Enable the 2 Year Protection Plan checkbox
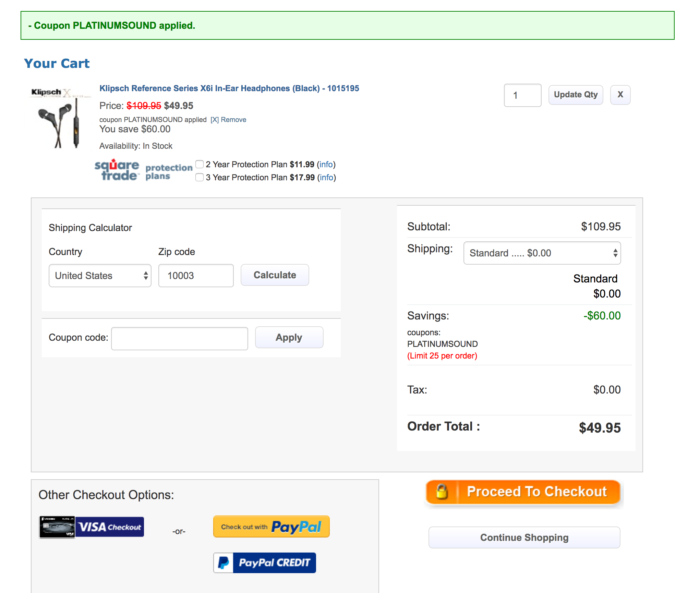Screen dimensions: 700x593 point(200,165)
